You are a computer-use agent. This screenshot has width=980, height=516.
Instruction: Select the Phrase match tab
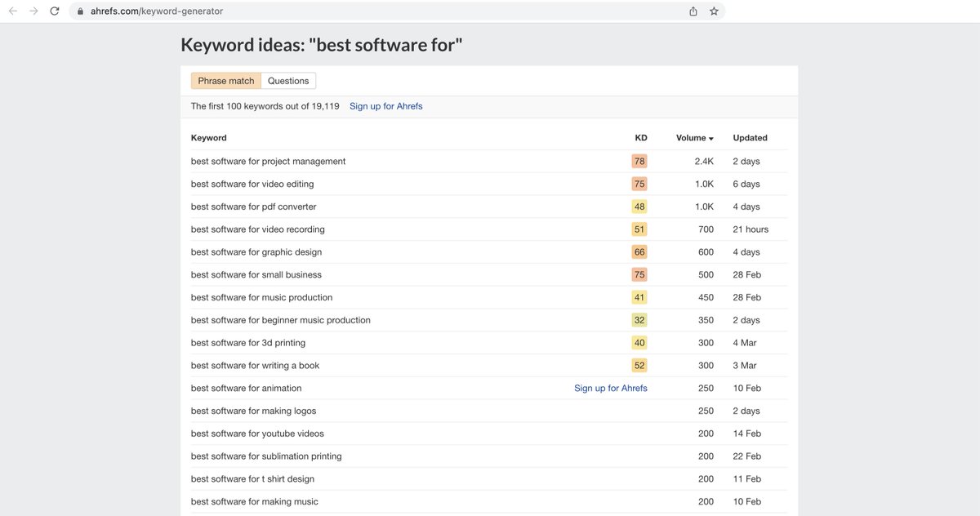tap(226, 81)
